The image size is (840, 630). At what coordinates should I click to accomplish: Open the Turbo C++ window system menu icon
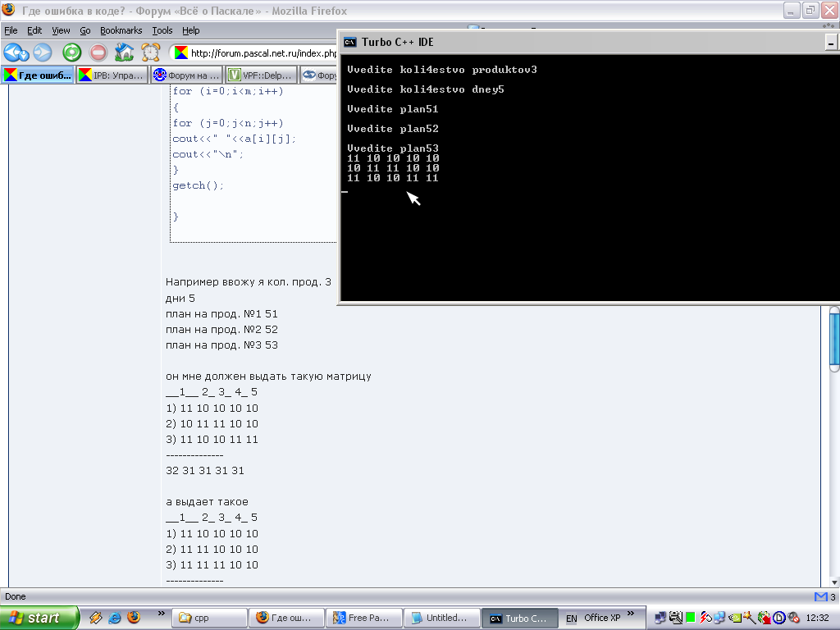point(349,42)
